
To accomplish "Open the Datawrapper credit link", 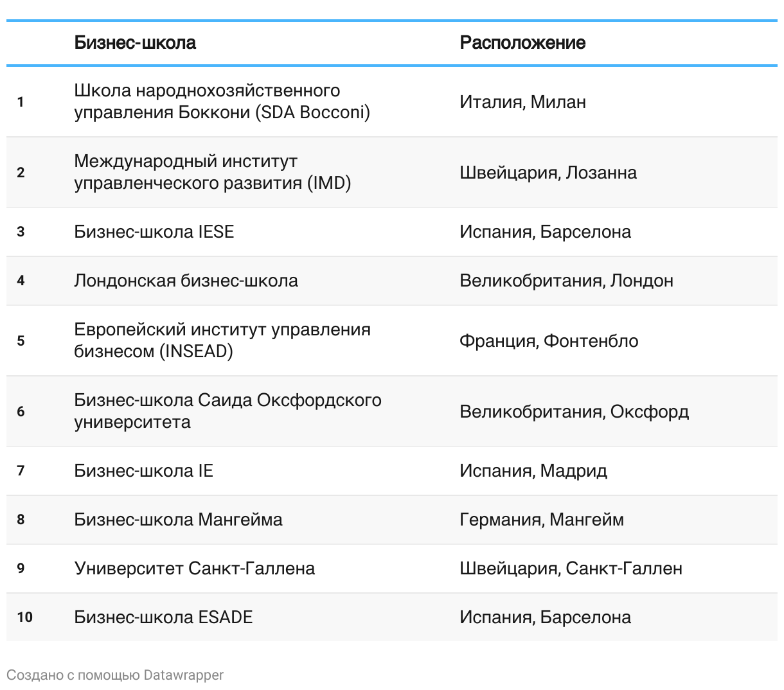I will (184, 675).
